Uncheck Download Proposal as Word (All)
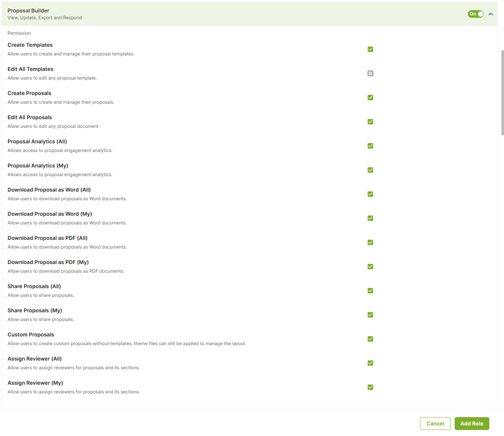 tap(370, 194)
